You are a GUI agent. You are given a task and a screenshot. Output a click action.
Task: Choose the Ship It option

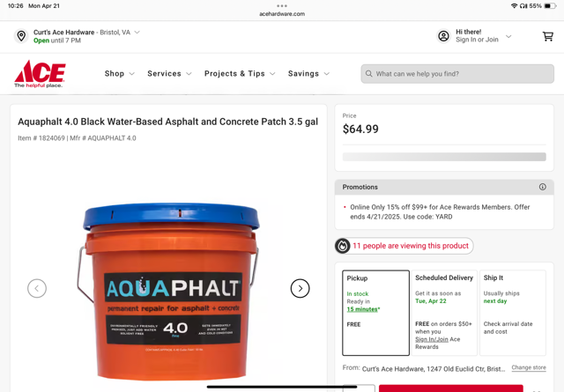coord(513,313)
